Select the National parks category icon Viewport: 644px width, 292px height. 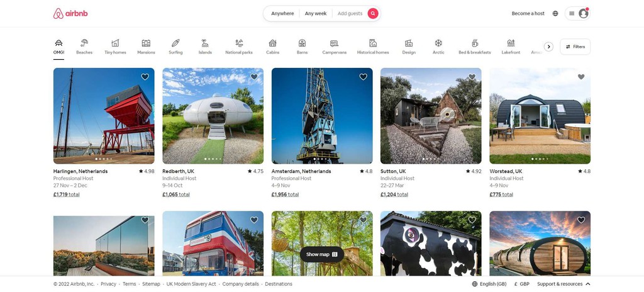tap(239, 43)
